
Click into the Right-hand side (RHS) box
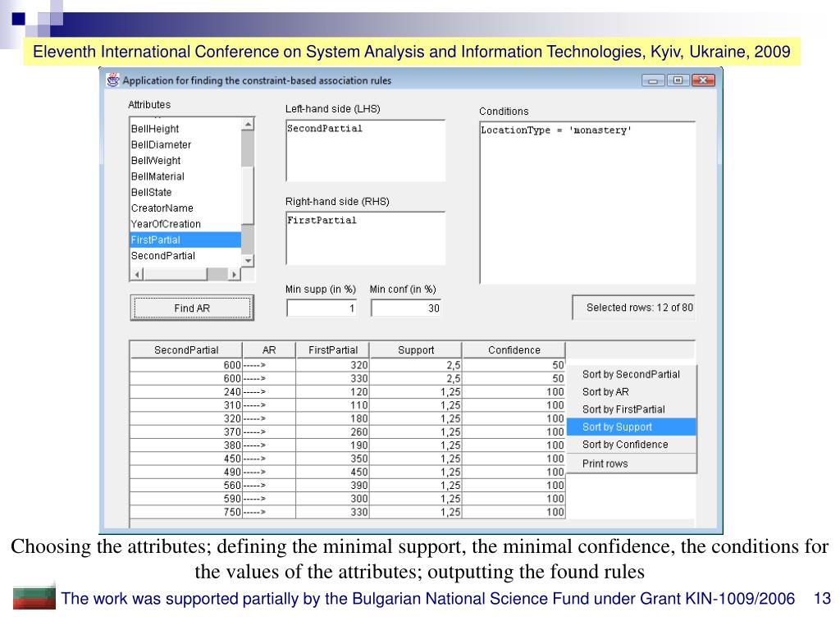365,239
